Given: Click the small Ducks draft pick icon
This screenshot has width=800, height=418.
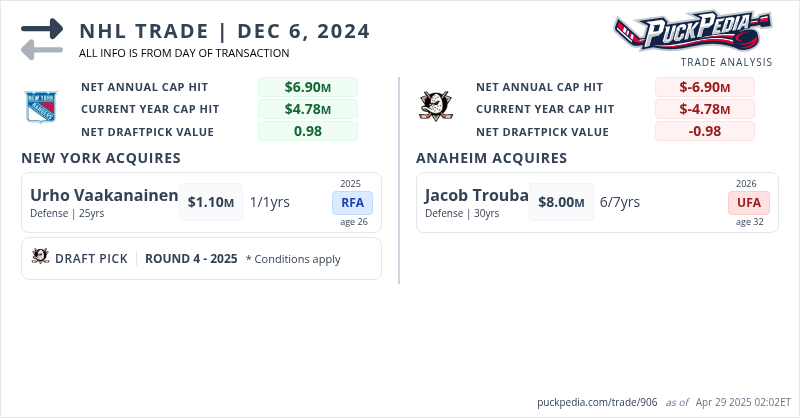Looking at the screenshot, I should [41, 258].
